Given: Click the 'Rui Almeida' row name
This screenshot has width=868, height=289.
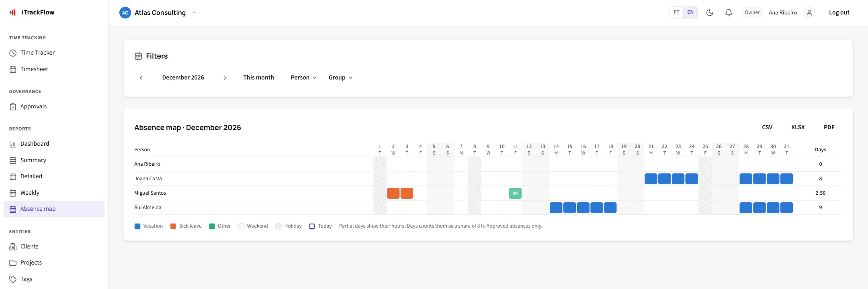Looking at the screenshot, I should 148,208.
